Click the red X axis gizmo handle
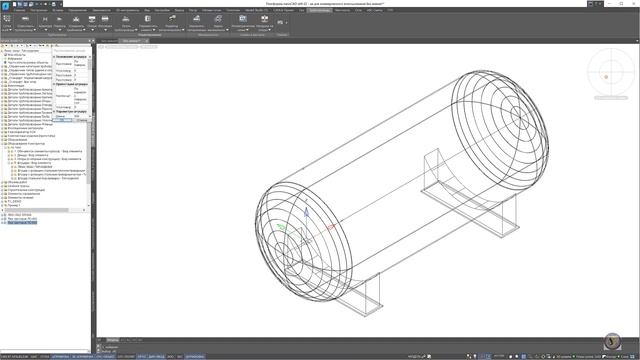 (331, 226)
